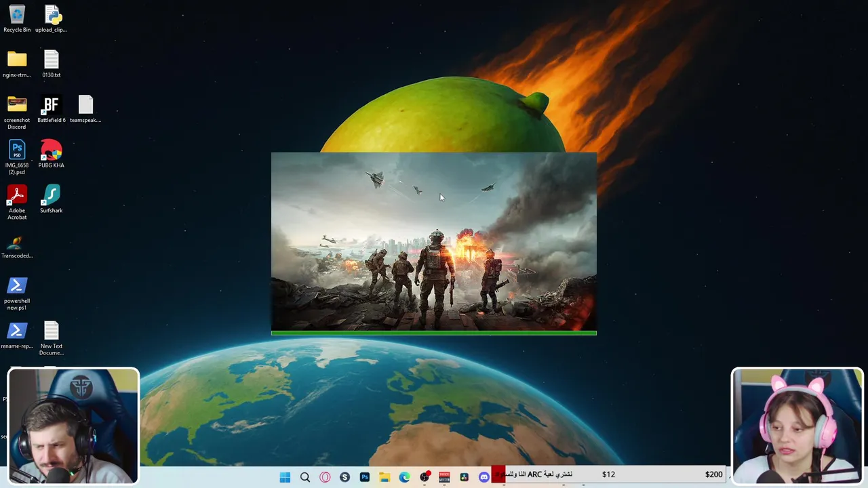Open the Steam-like S icon in taskbar
This screenshot has width=868, height=488.
click(x=344, y=477)
